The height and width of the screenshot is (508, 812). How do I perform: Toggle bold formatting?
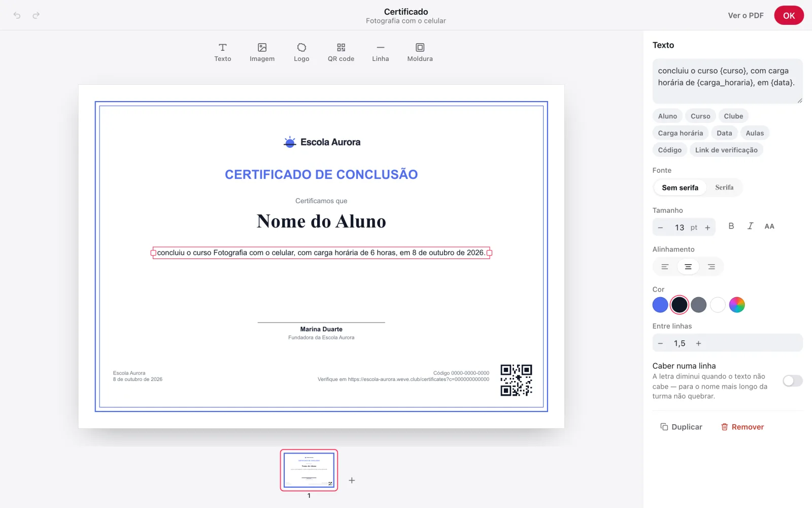(731, 226)
